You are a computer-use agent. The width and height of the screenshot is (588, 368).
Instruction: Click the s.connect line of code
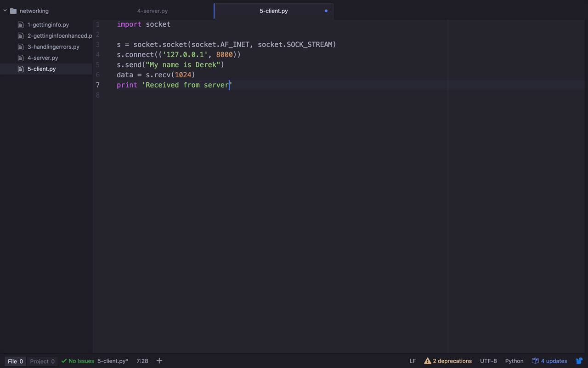pyautogui.click(x=179, y=55)
